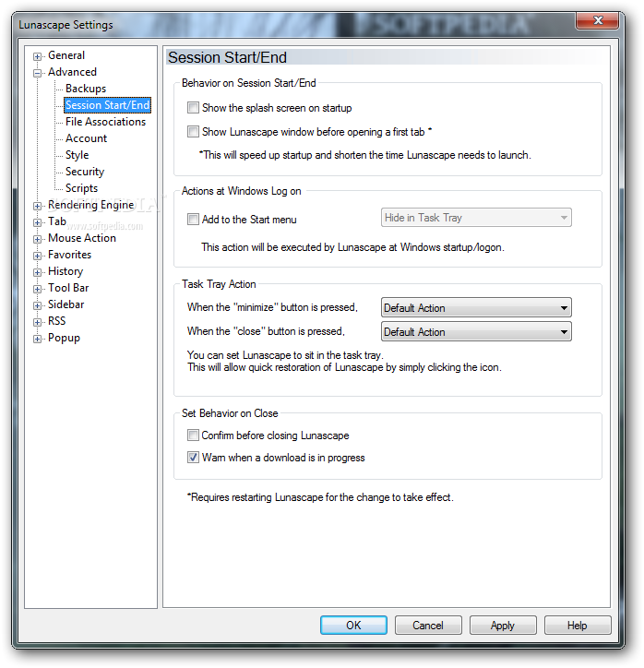Select the Tool Bar label
Screen dimensions: 644x668
pyautogui.click(x=68, y=288)
